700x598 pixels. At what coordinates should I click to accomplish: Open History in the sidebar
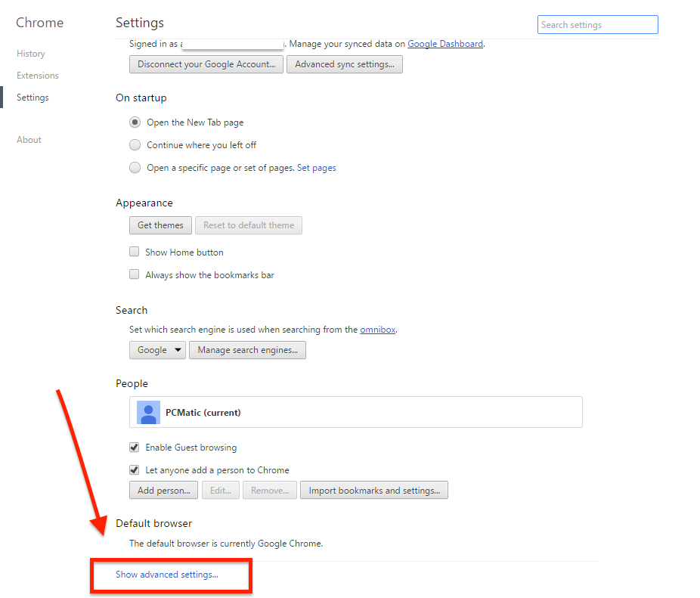point(31,54)
